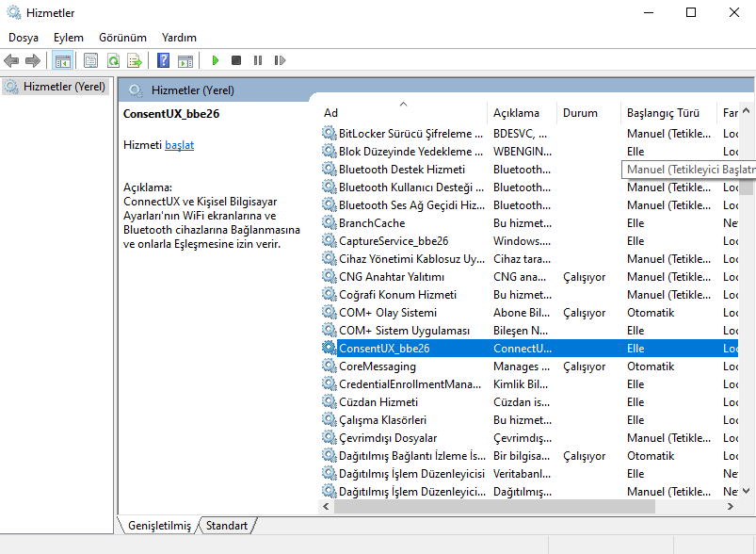Click the Refresh toolbar icon
The image size is (756, 554).
(x=113, y=60)
